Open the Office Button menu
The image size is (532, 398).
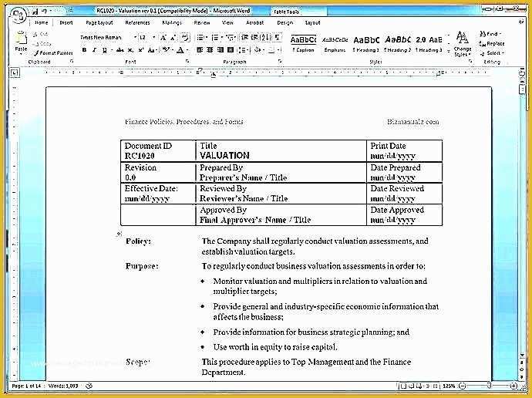pyautogui.click(x=18, y=15)
